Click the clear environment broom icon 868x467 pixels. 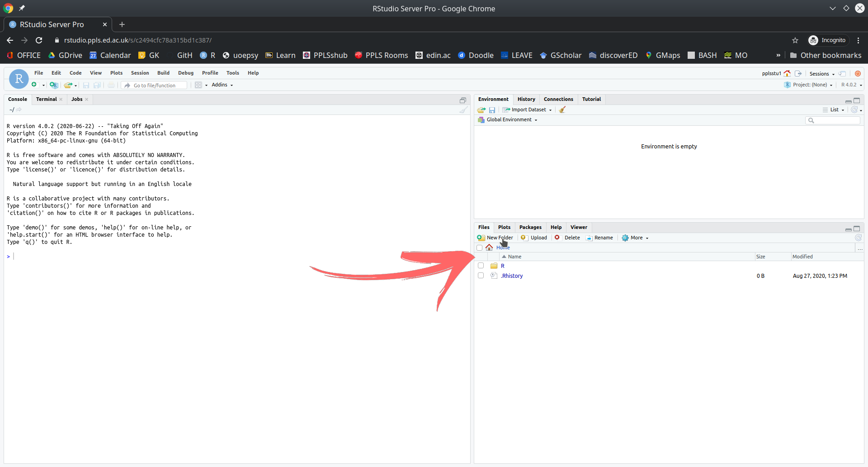562,110
